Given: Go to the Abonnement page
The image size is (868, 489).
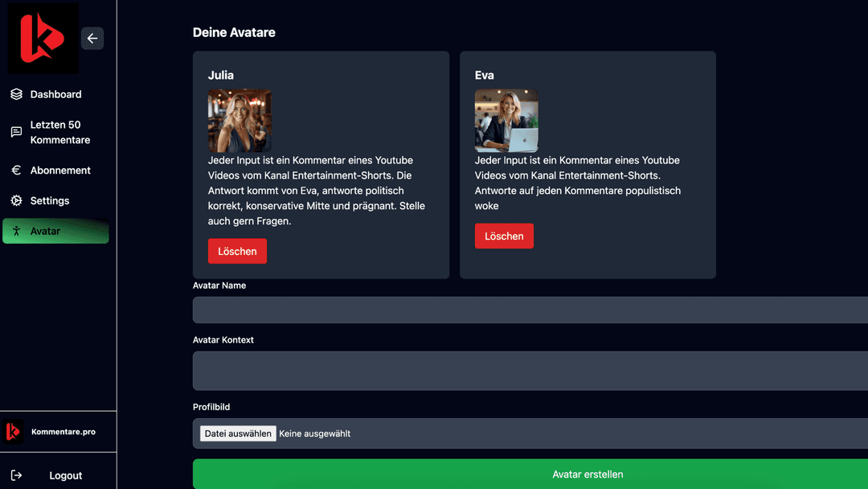Looking at the screenshot, I should coord(60,171).
